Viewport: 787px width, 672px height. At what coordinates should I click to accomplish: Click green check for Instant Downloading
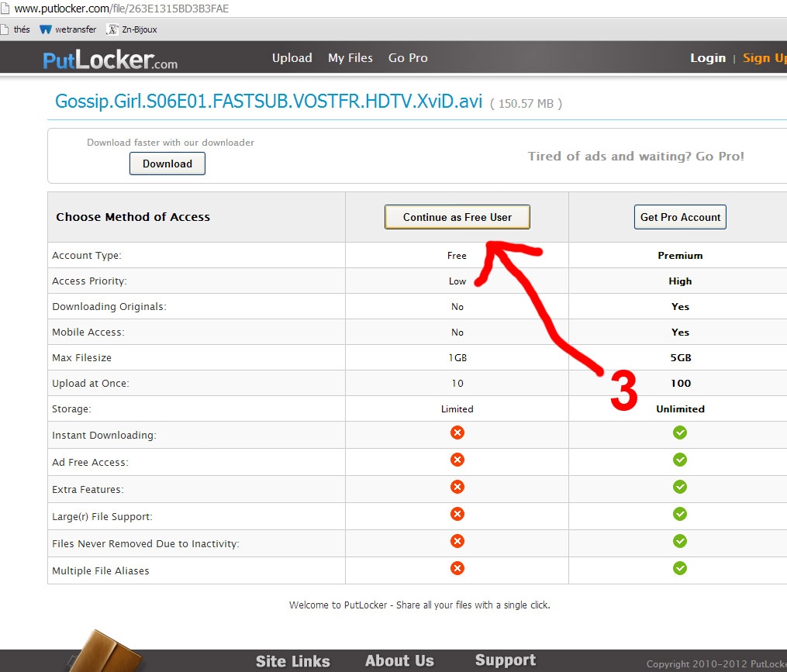click(680, 432)
